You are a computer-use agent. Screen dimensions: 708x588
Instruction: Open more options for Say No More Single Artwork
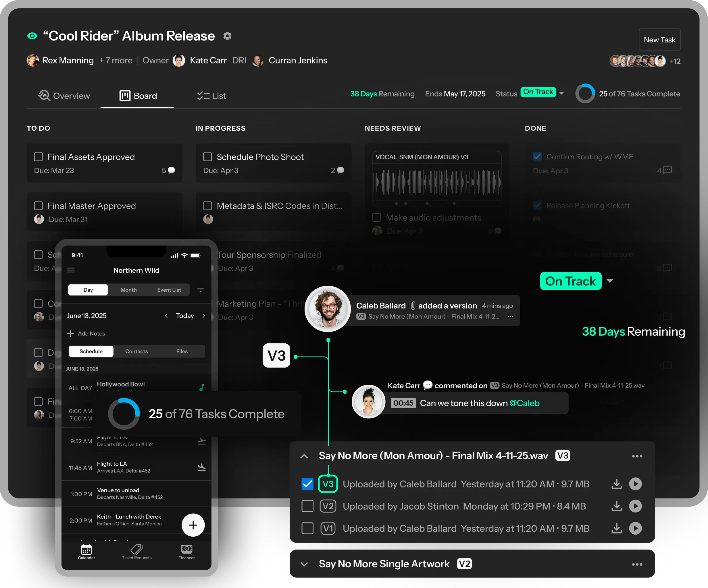(637, 564)
